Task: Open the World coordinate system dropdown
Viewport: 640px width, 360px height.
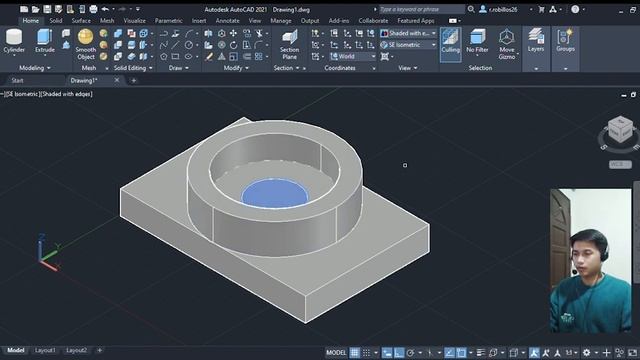Action: click(x=353, y=56)
